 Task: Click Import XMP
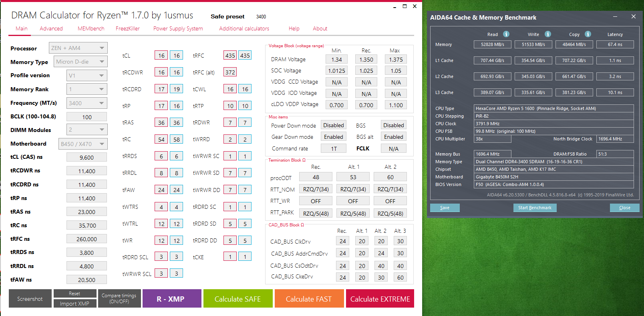(75, 304)
